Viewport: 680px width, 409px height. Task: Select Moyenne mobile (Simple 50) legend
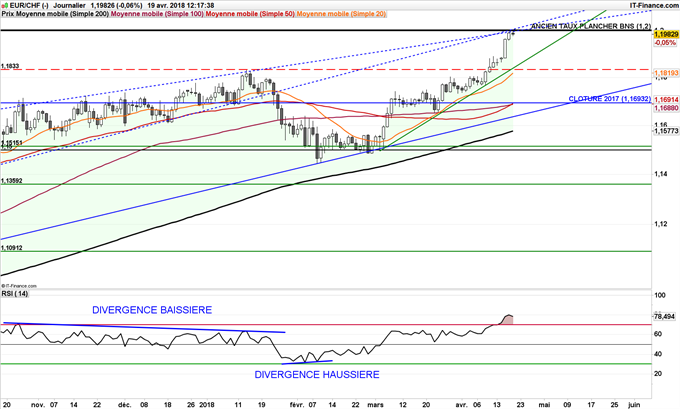(250, 14)
